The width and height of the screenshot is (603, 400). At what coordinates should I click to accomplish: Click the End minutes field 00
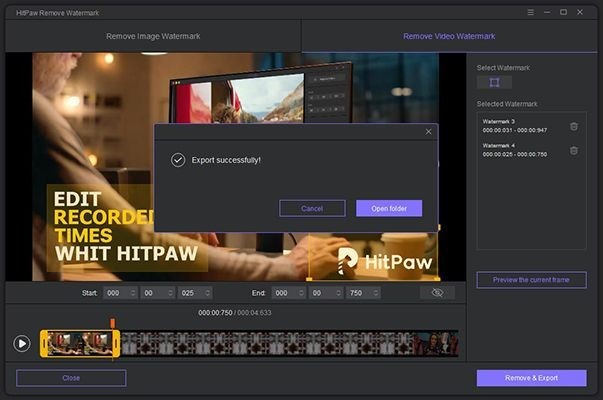coord(322,293)
